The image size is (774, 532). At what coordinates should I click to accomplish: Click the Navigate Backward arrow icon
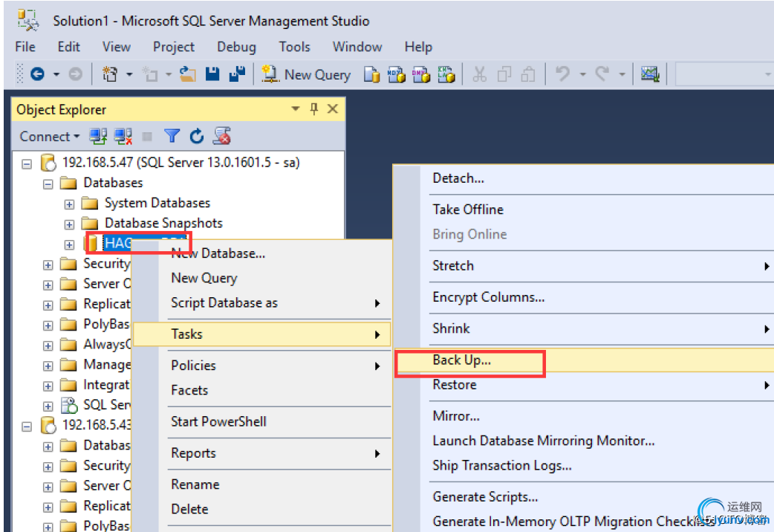tap(38, 74)
